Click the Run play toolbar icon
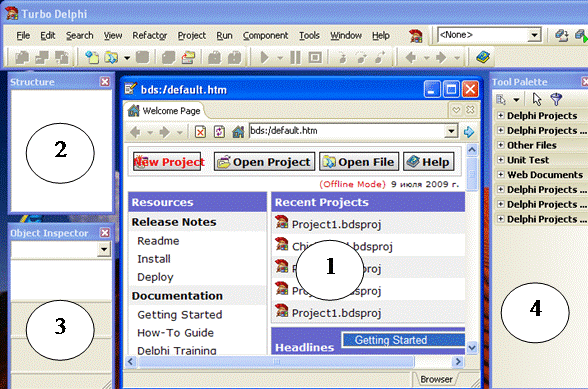Screen dimensions: 588x389 coord(265,58)
